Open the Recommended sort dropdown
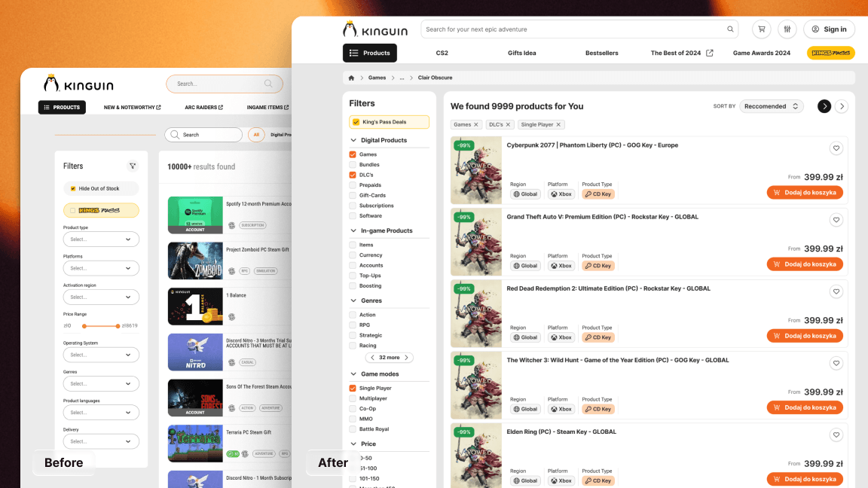 pyautogui.click(x=771, y=106)
